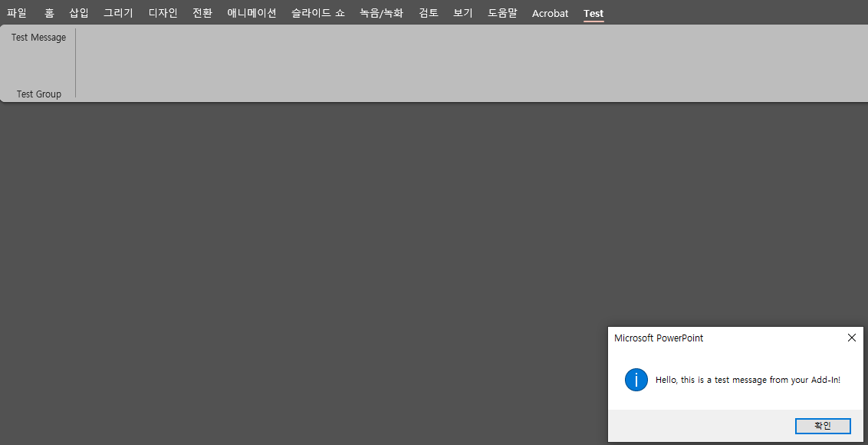Screen dimensions: 868x445
Task: Open the 슬라이드 쇼 tab
Action: click(x=318, y=13)
